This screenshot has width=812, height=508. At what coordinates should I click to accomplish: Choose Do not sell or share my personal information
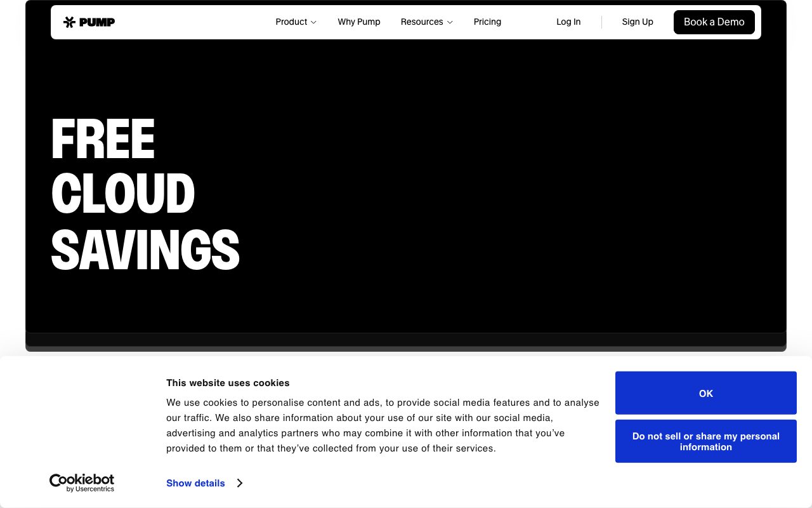[x=706, y=441]
